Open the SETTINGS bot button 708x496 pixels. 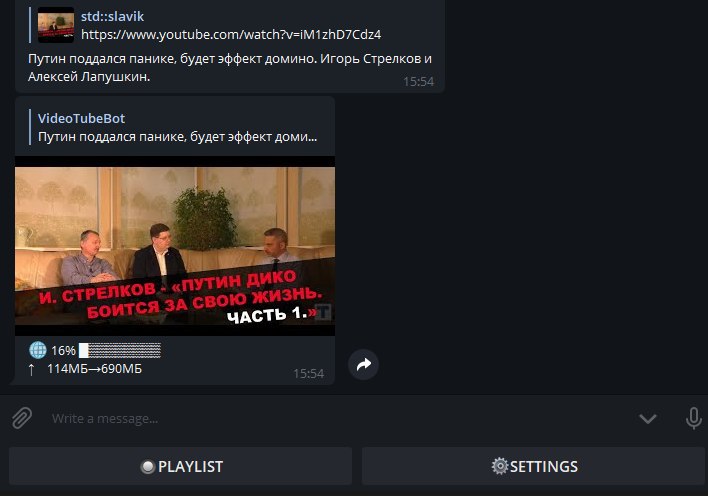click(533, 466)
